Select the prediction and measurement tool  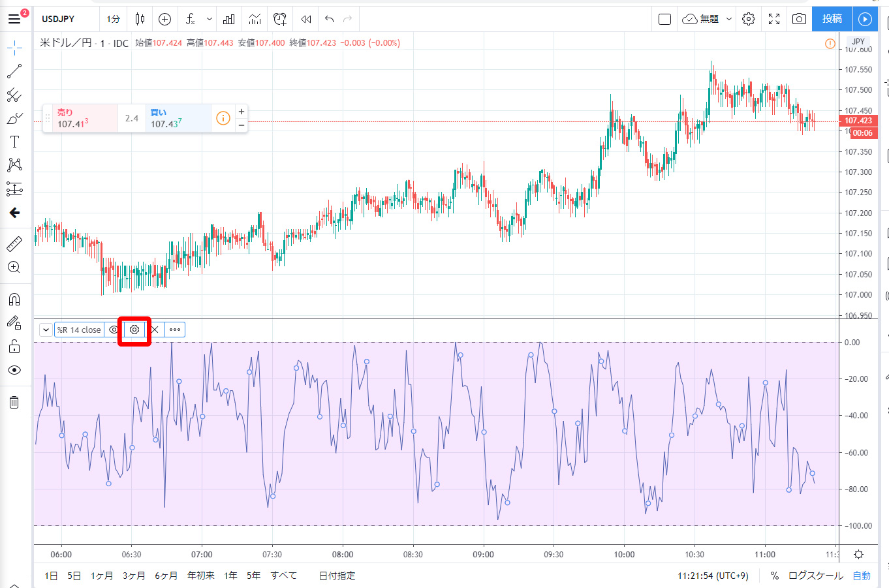pyautogui.click(x=14, y=189)
